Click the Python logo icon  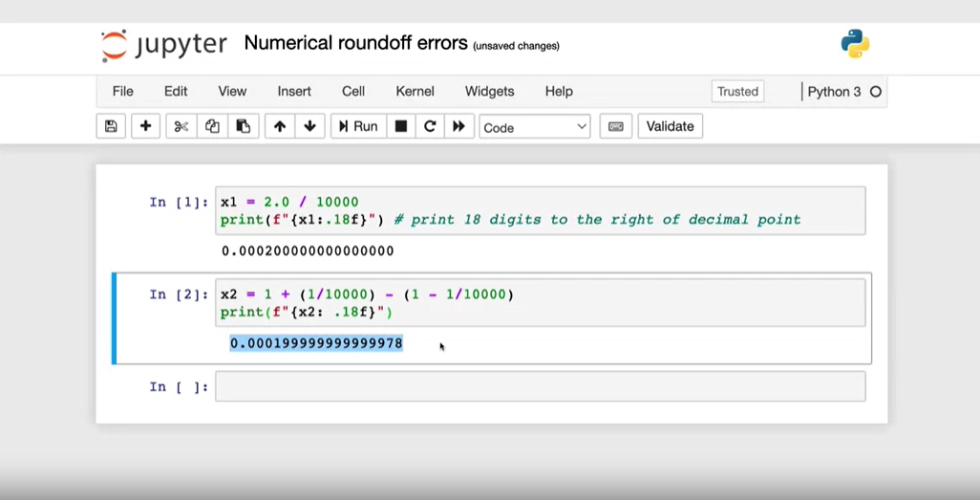tap(855, 44)
